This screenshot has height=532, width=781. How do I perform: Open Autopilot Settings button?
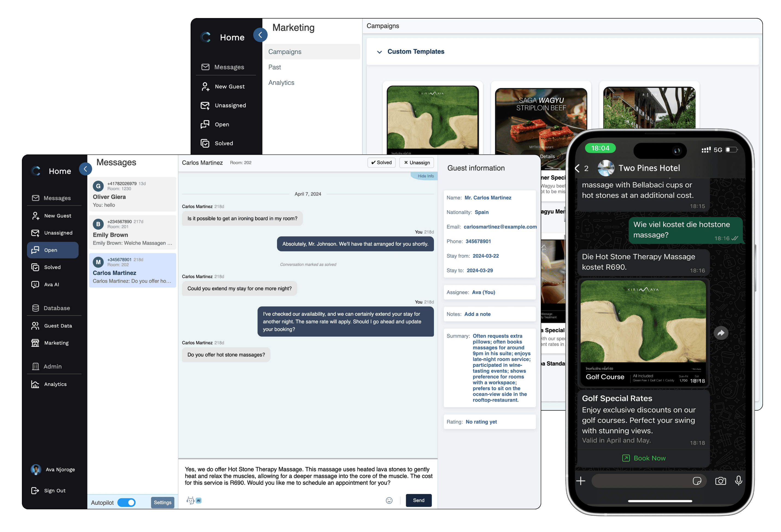point(163,502)
